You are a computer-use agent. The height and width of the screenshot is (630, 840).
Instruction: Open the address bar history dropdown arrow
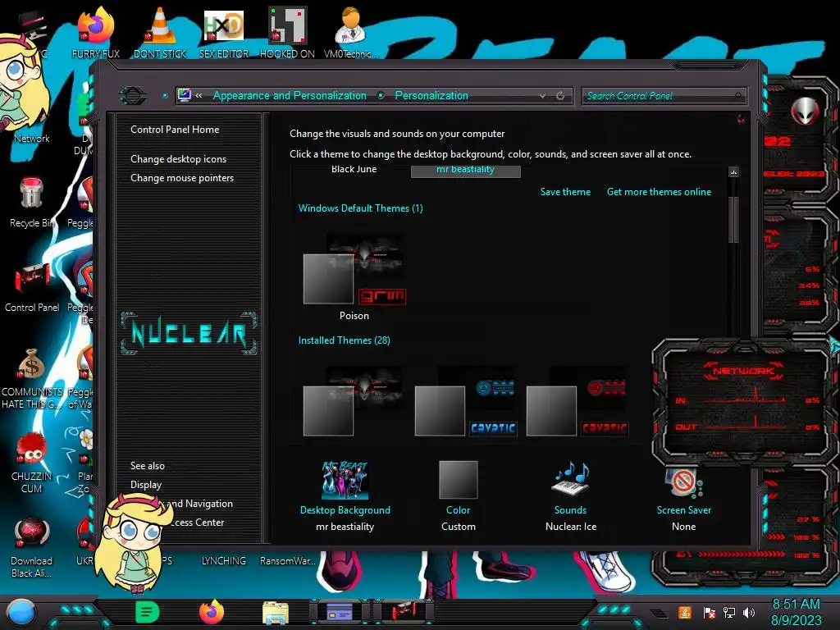click(x=543, y=96)
